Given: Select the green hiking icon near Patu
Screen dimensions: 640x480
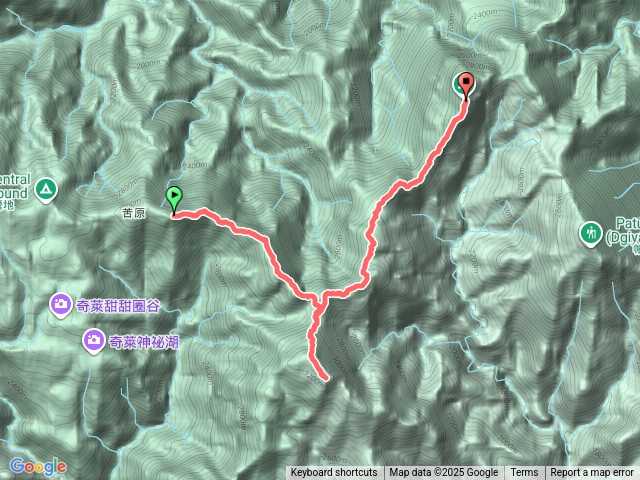Looking at the screenshot, I should click(591, 234).
